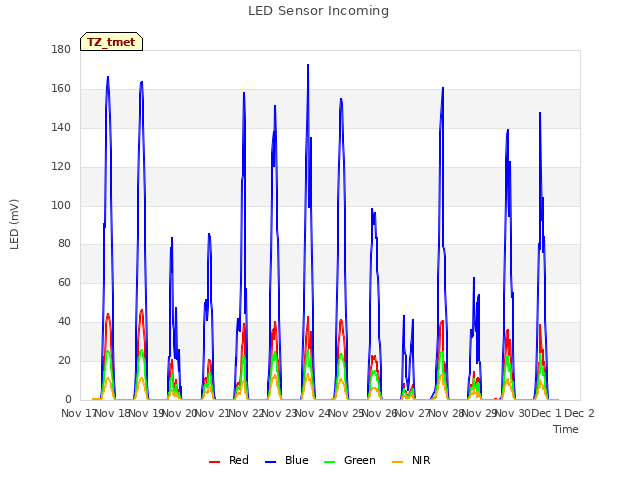Click the 0 y-axis tick label
This screenshot has width=640, height=480.
[68, 399]
